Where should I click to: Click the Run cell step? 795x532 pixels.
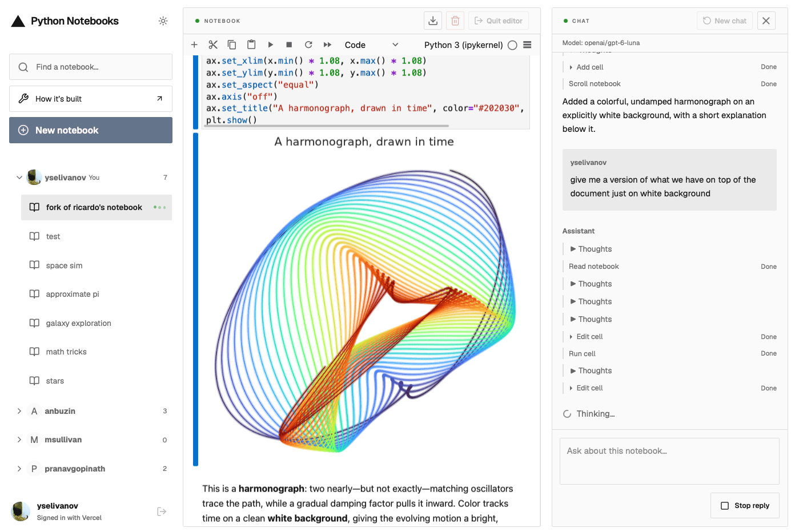click(582, 354)
